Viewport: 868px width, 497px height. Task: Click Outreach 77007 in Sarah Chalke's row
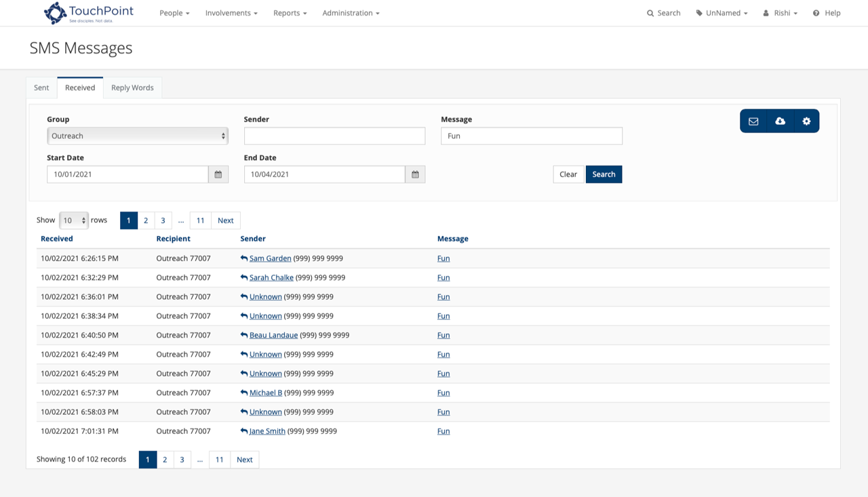(183, 277)
